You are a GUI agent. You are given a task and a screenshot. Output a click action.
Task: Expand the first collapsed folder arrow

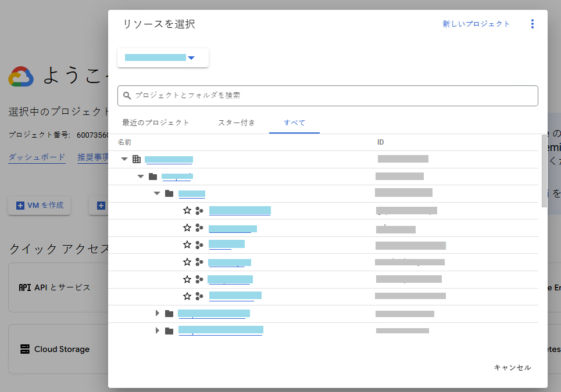(158, 314)
